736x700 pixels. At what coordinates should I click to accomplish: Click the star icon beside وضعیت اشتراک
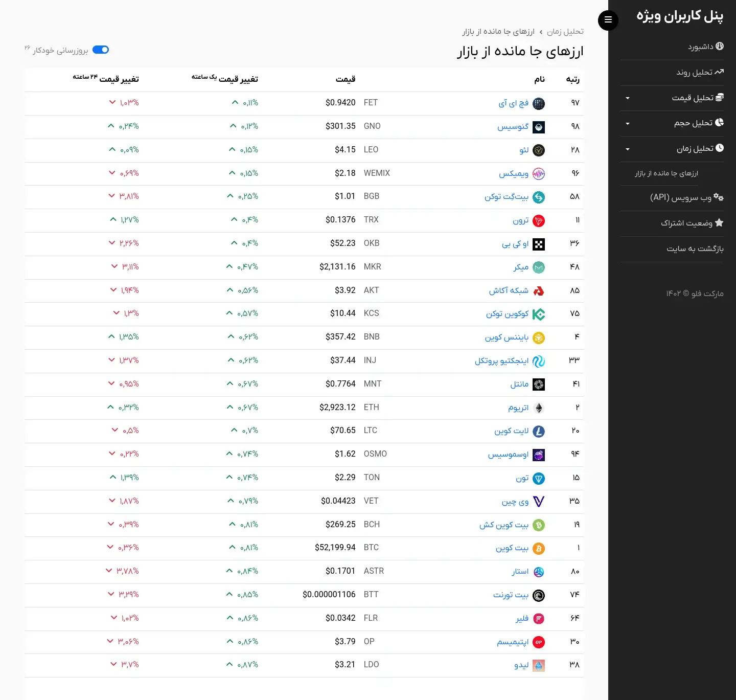click(x=719, y=222)
